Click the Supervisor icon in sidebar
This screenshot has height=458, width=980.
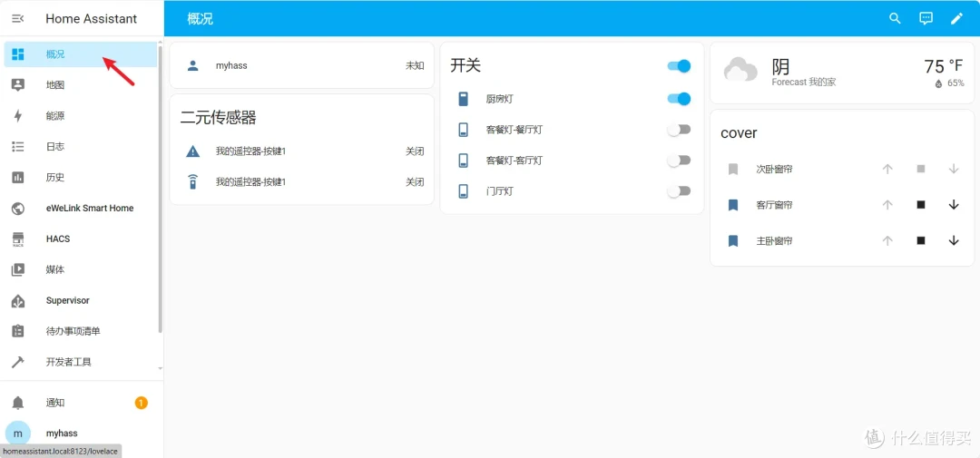18,300
